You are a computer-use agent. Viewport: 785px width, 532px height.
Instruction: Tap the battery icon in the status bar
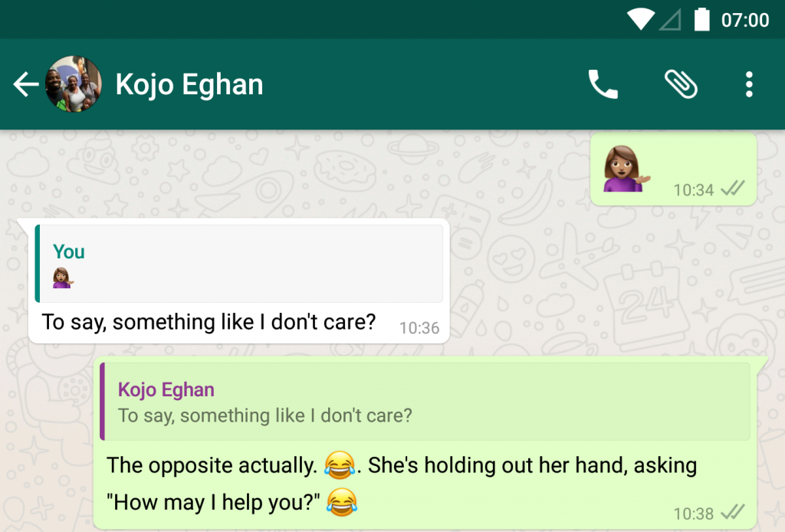coord(702,19)
